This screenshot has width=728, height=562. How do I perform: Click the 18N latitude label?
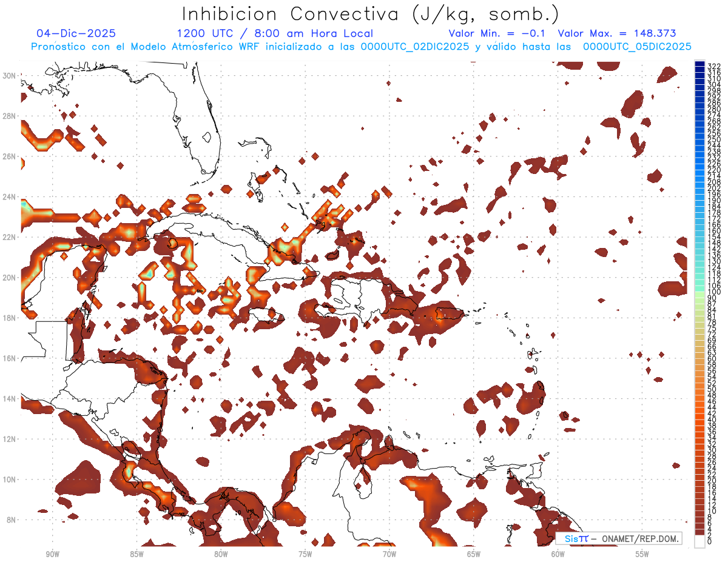tap(10, 318)
